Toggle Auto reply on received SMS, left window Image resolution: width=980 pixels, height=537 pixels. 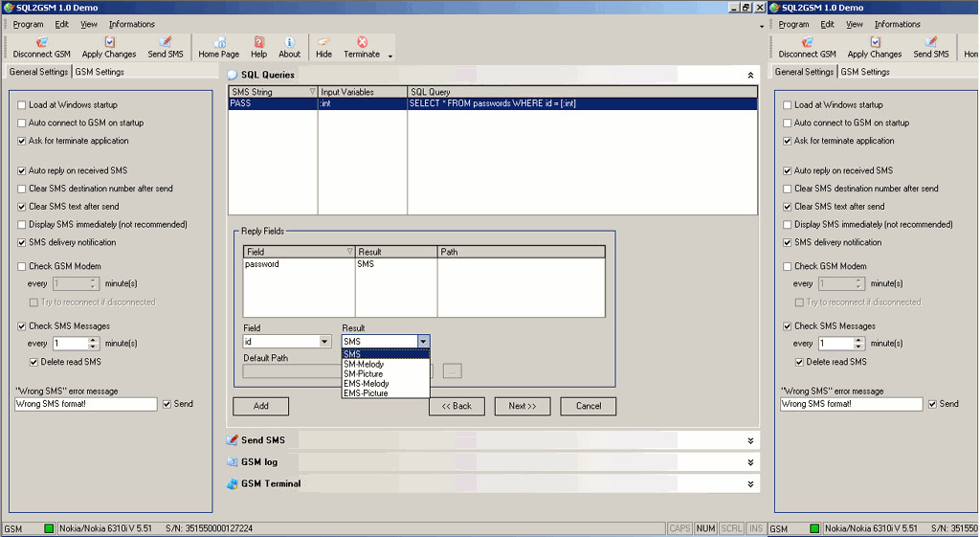22,170
